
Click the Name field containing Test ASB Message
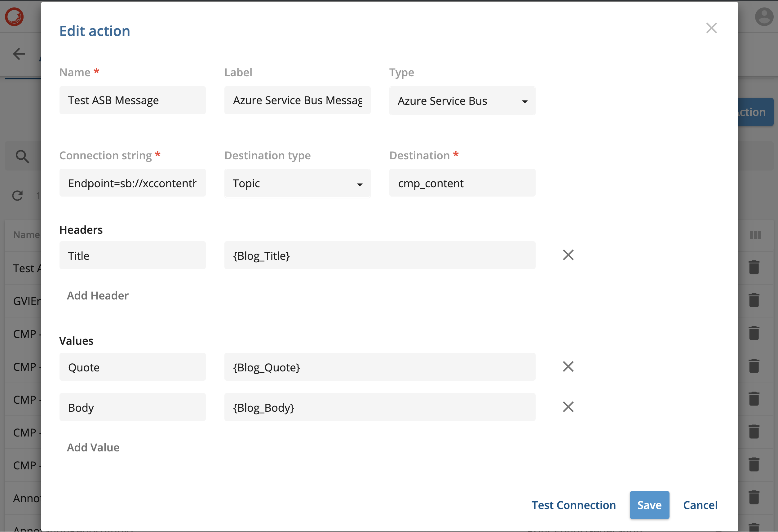[133, 100]
